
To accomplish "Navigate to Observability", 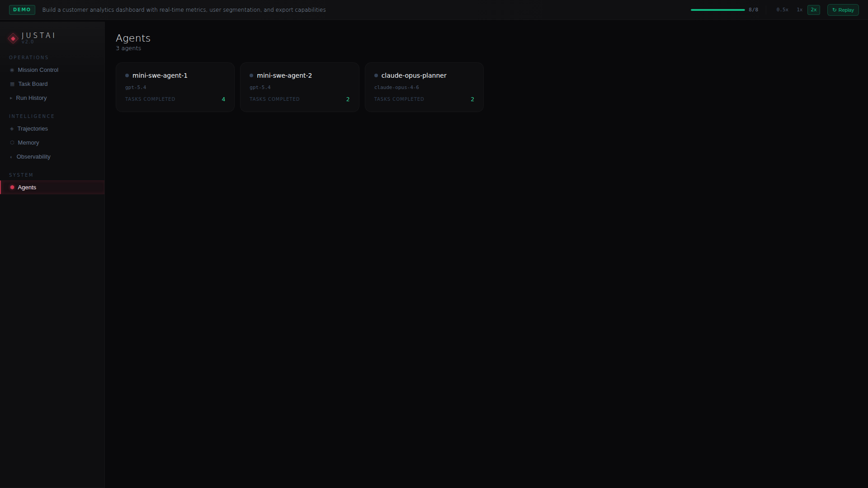I will pyautogui.click(x=52, y=157).
